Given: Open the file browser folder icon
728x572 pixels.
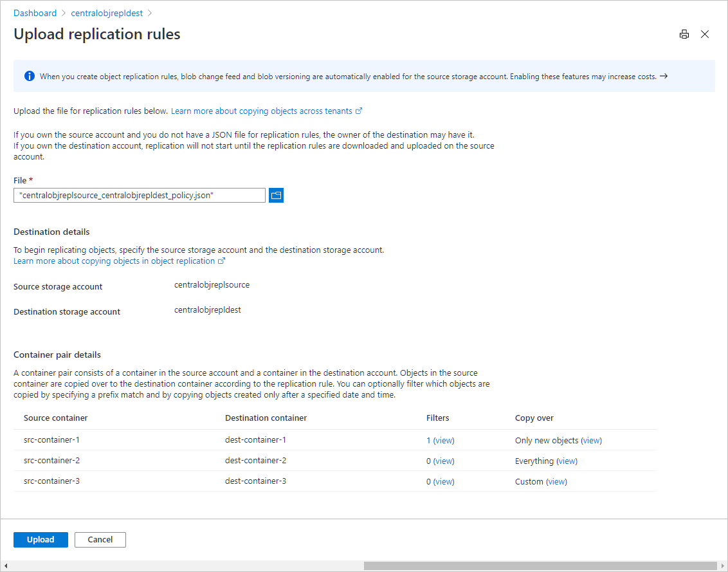Looking at the screenshot, I should [x=276, y=195].
